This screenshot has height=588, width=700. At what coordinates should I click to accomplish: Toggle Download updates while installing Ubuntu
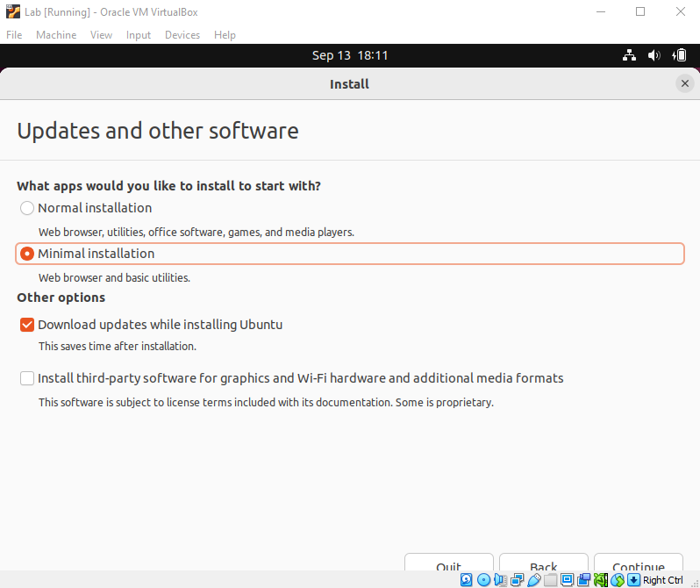point(27,325)
